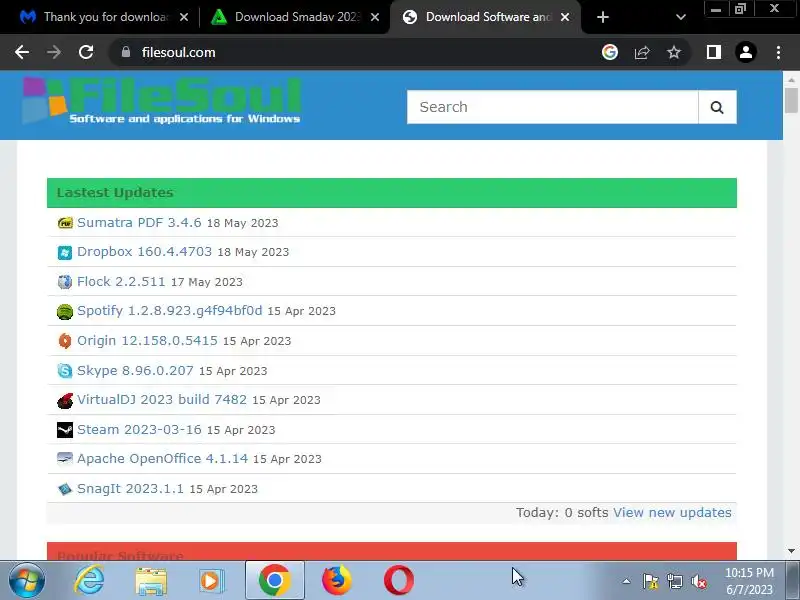
Task: Close the Download Smadav 2023 tab
Action: pos(374,17)
